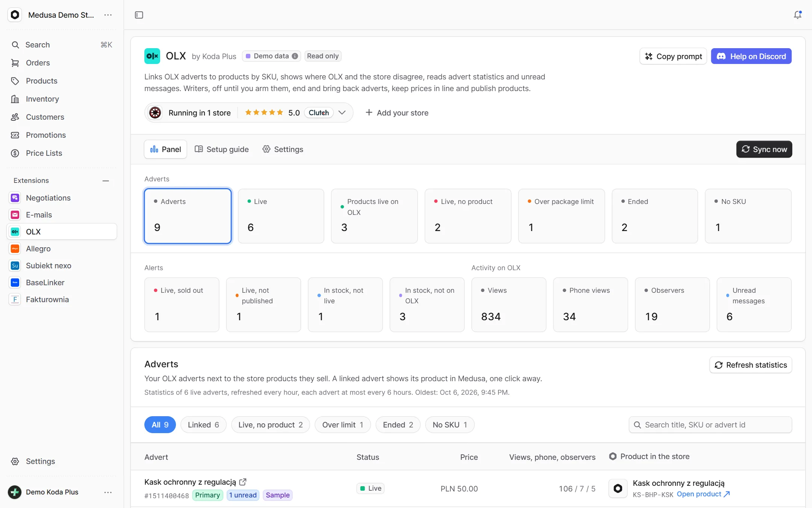Open the external link icon beside Kask ochronny advert
The width and height of the screenshot is (812, 508).
[x=243, y=482]
